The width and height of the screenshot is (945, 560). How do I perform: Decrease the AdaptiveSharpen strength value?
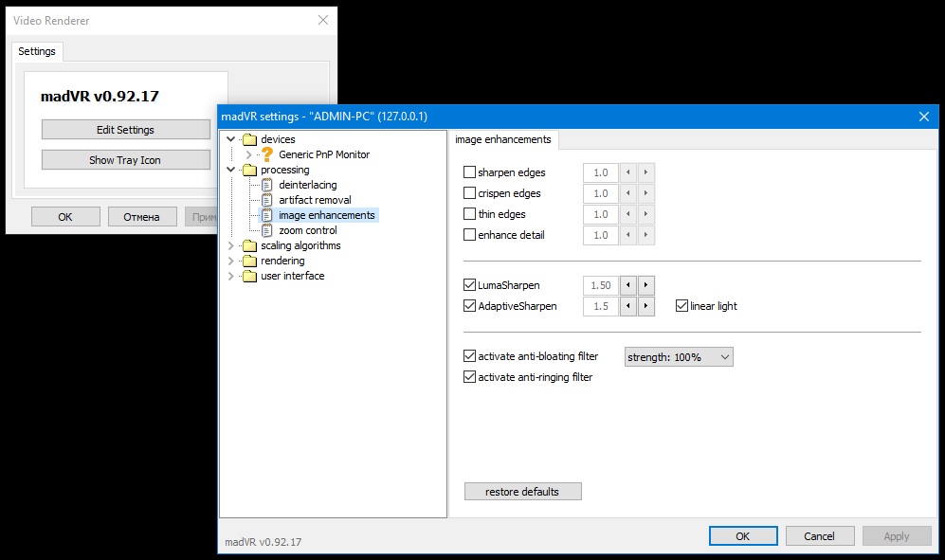[x=628, y=306]
